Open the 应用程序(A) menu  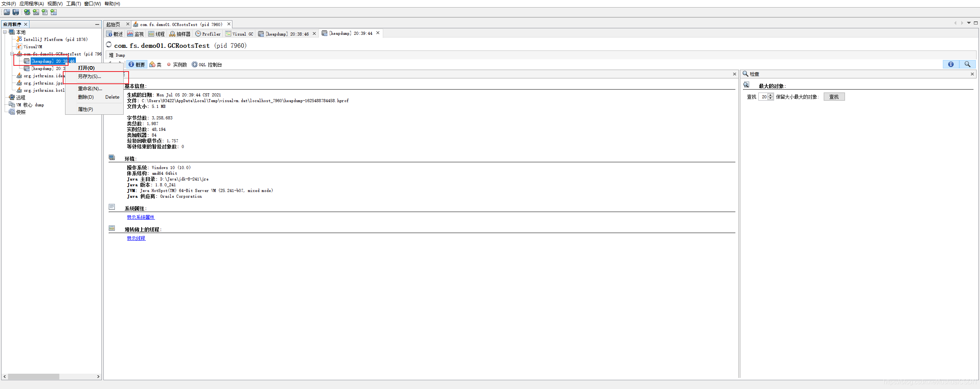(32, 3)
